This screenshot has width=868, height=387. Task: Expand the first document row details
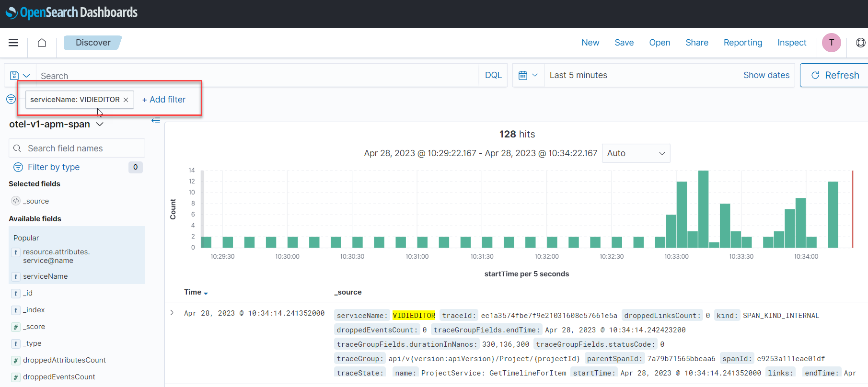click(x=172, y=313)
